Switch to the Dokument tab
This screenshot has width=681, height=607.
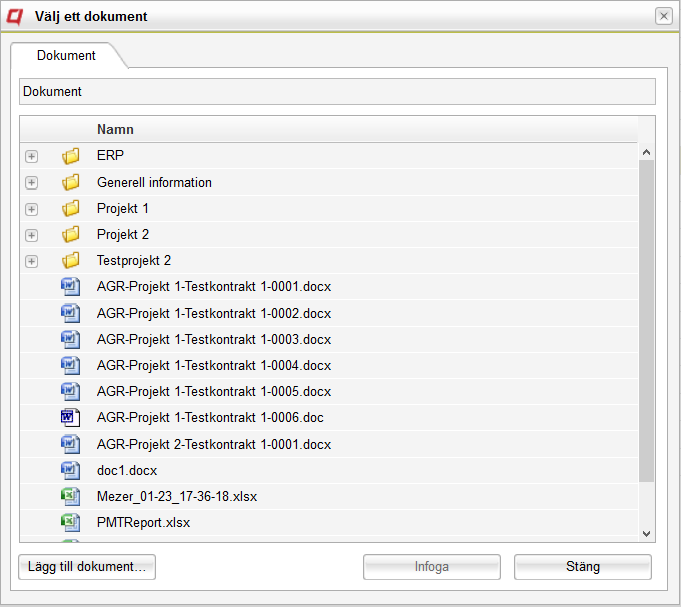(66, 56)
